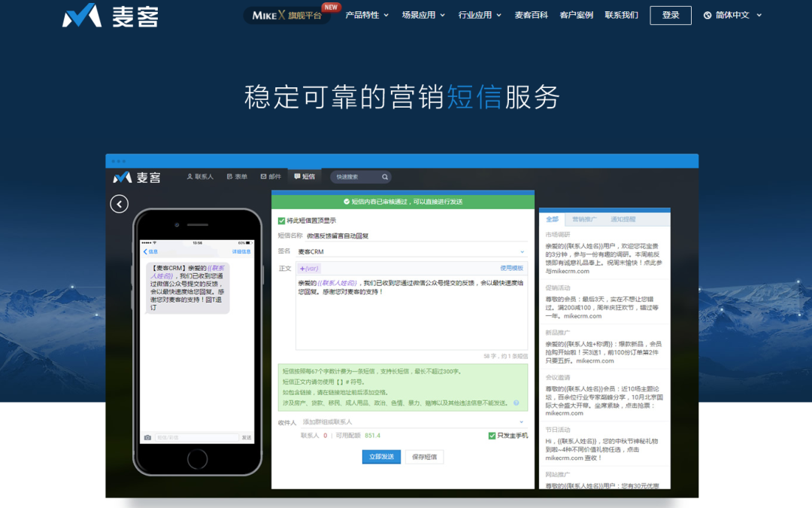Click the 使用模板 link

(512, 268)
